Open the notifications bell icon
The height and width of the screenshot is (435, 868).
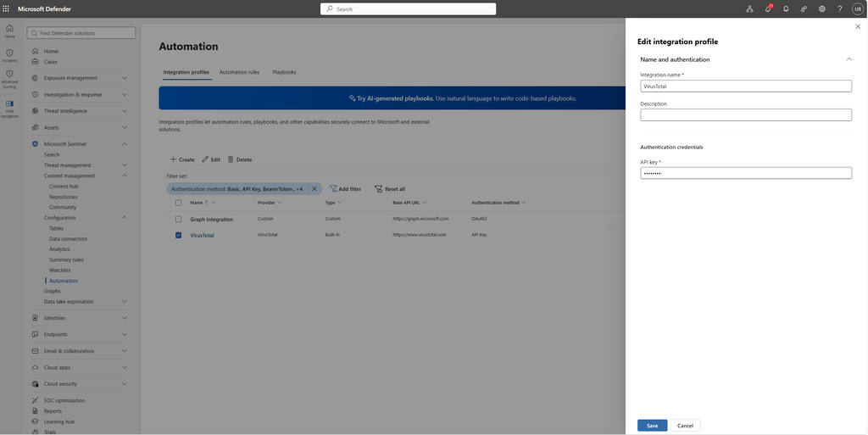tap(786, 8)
